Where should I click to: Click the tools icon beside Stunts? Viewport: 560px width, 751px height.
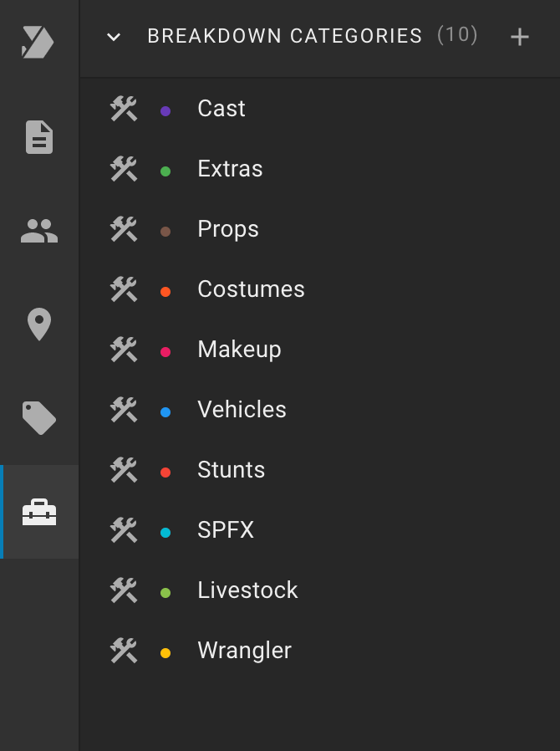tap(124, 470)
